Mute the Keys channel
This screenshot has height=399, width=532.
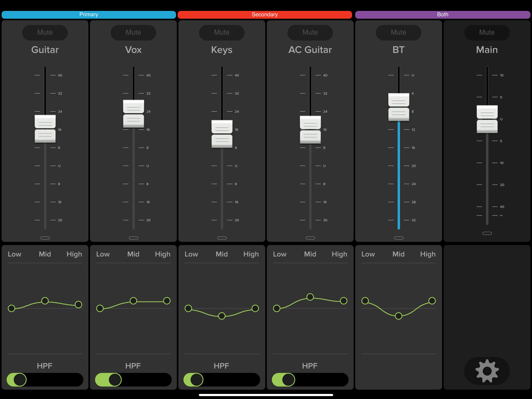[222, 33]
